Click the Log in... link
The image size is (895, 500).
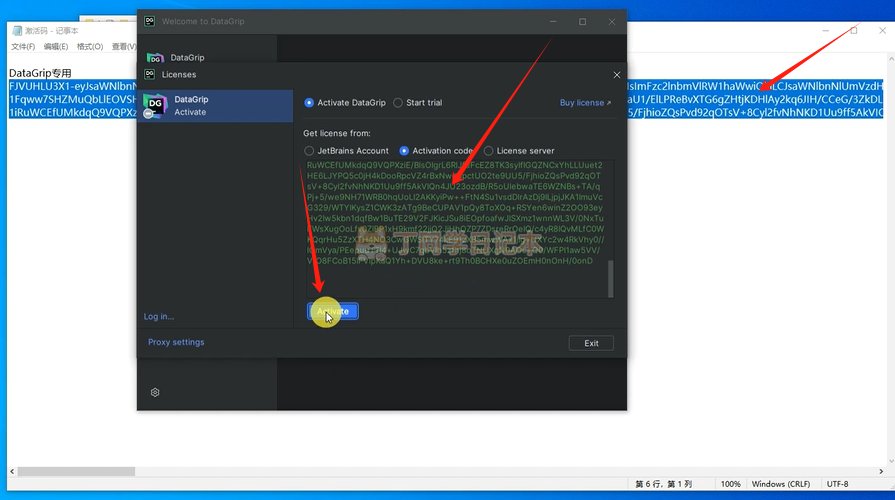click(159, 316)
